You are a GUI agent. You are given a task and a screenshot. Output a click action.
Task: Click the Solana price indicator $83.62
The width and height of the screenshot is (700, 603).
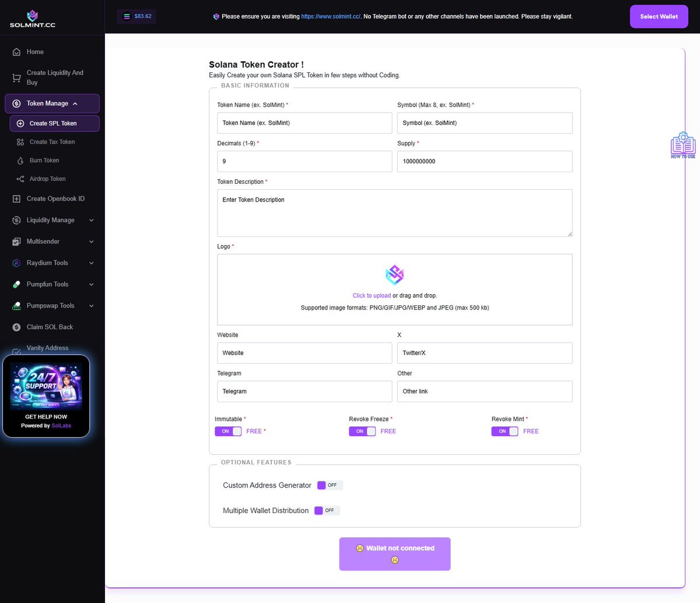(x=136, y=16)
